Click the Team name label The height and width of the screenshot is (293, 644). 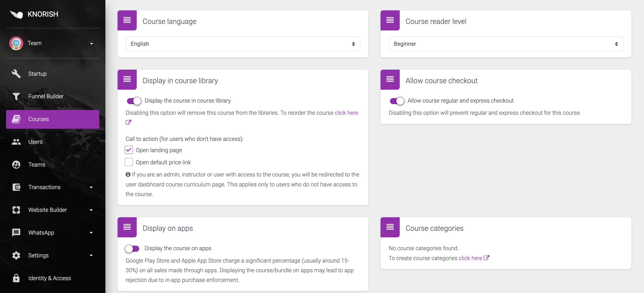[x=34, y=43]
